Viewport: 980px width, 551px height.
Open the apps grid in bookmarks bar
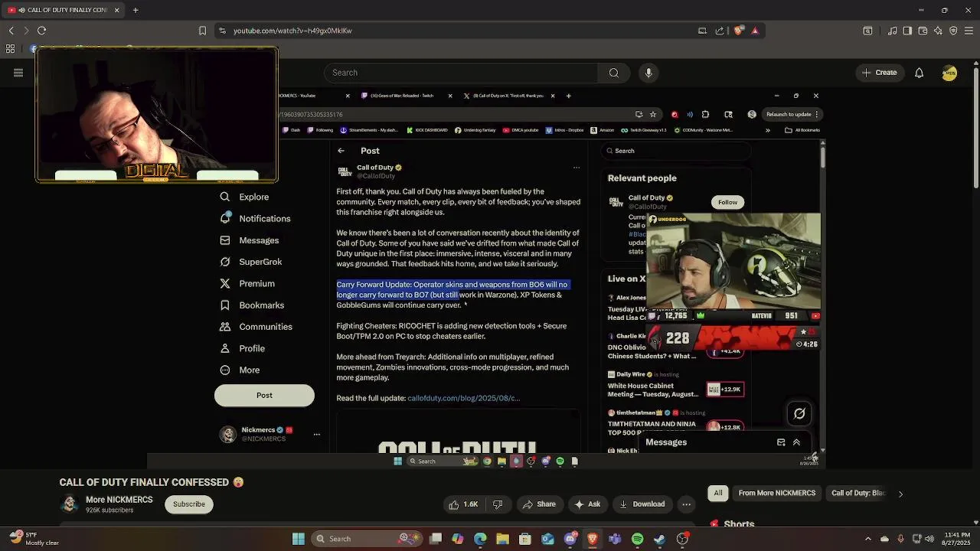click(10, 49)
